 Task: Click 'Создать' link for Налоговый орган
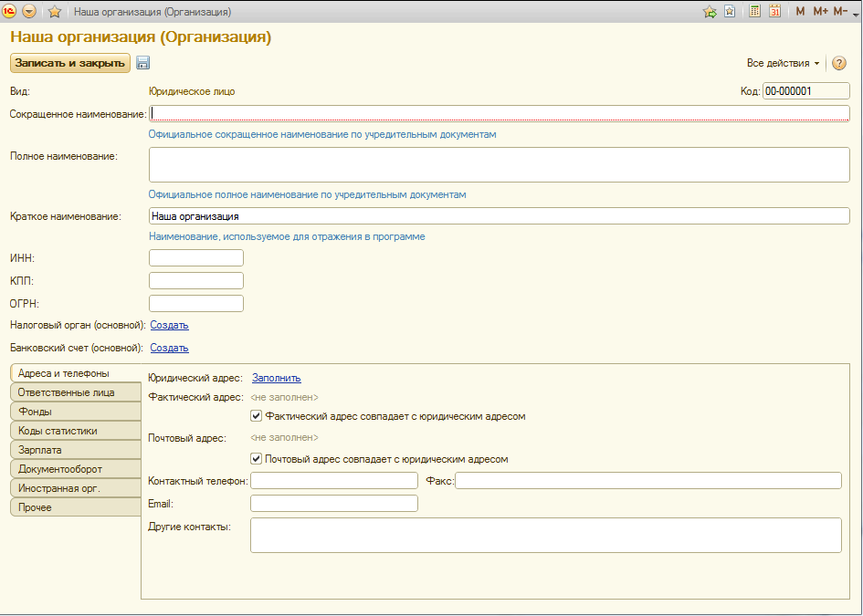tap(169, 325)
